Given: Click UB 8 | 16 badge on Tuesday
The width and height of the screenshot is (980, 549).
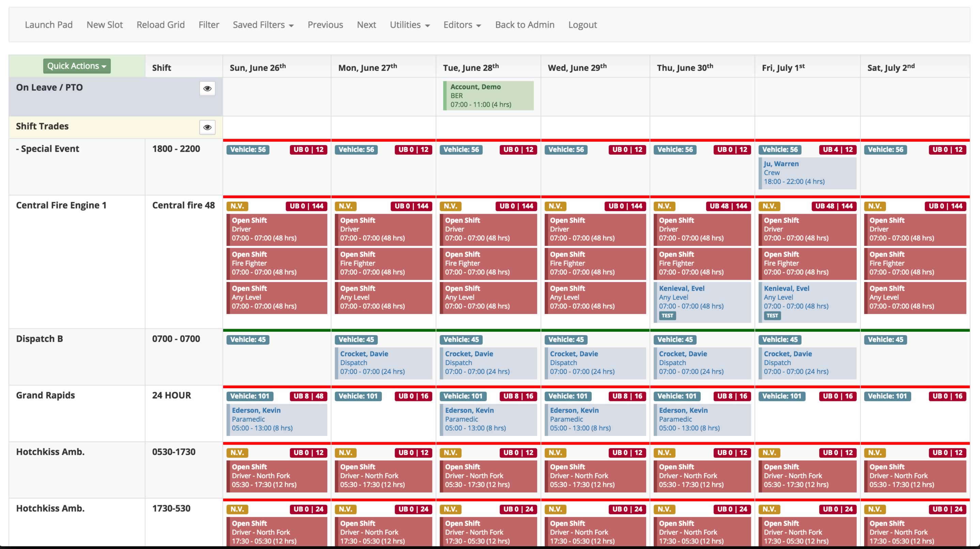Looking at the screenshot, I should click(518, 396).
